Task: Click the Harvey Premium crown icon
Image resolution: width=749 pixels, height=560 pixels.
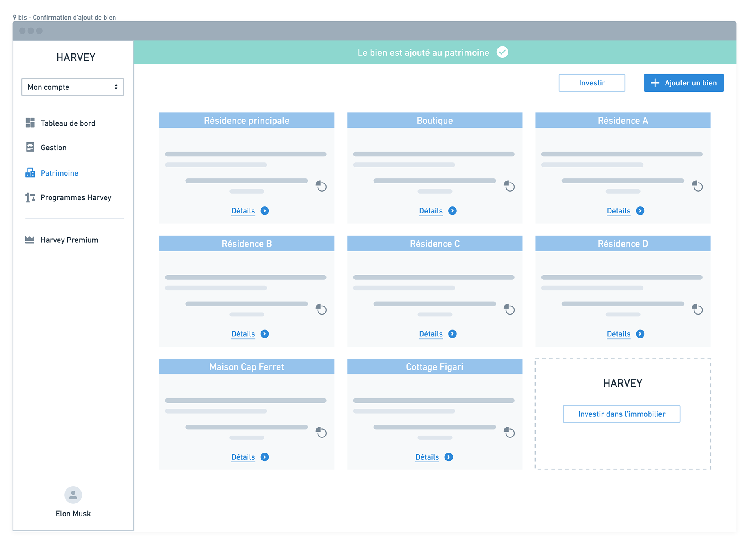Action: 30,240
